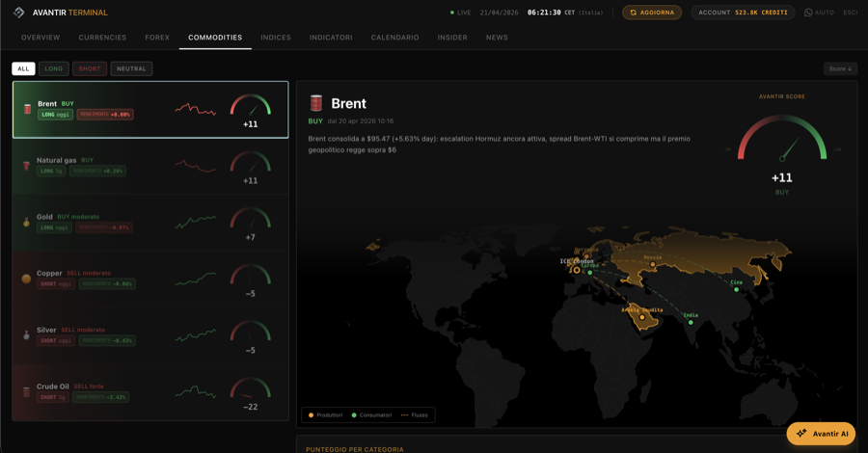The width and height of the screenshot is (868, 453).
Task: Click the Avantir Terminal logo icon
Action: 19,13
